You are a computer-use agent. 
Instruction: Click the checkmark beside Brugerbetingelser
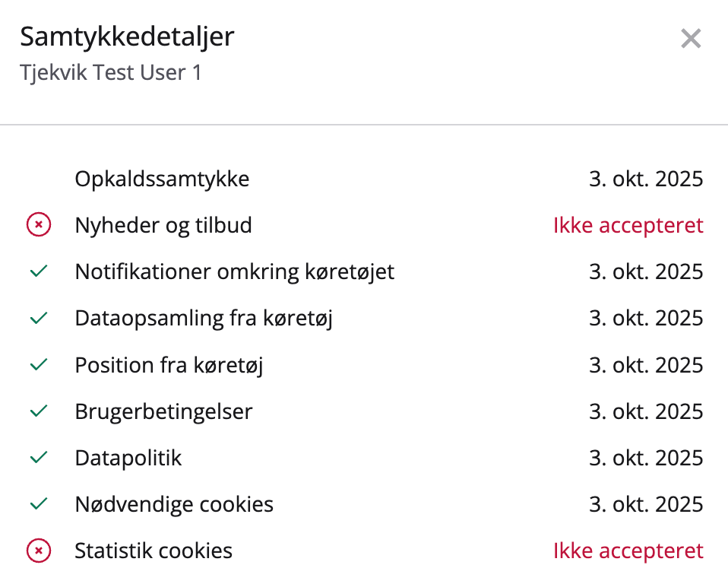(x=39, y=411)
